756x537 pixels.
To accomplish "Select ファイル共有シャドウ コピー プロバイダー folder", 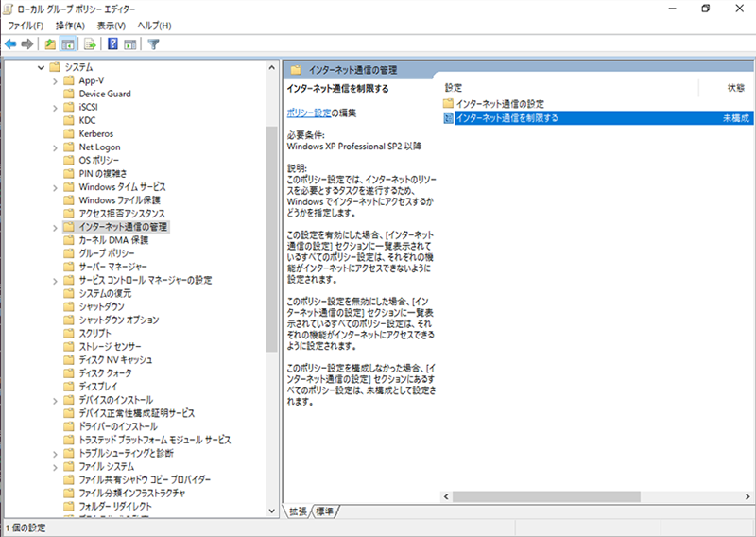I will tap(145, 479).
